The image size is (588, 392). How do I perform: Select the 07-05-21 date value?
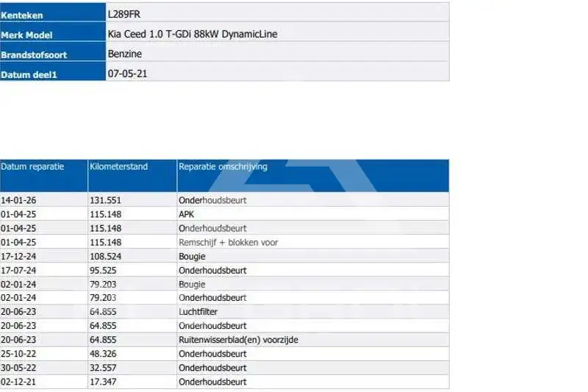(127, 74)
